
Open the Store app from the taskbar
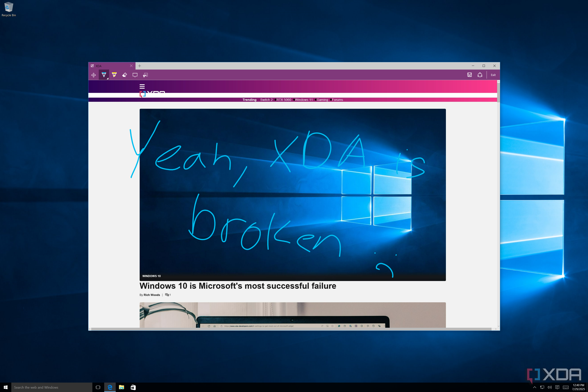coord(133,387)
